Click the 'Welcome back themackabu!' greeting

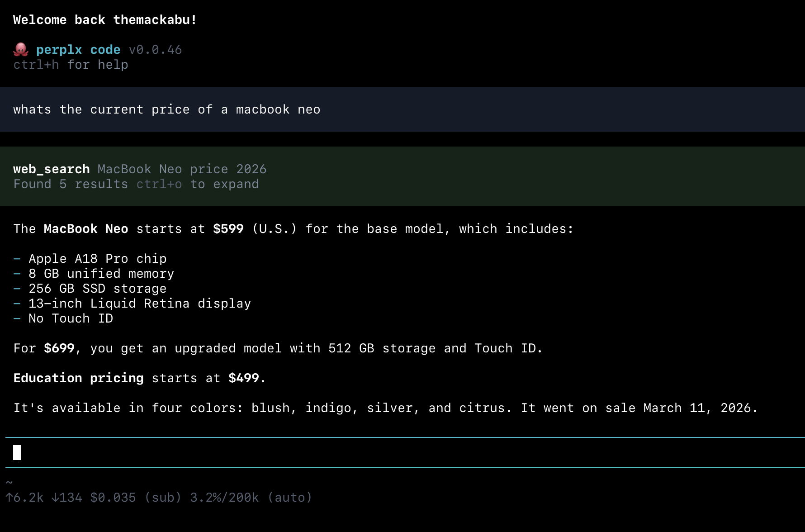pyautogui.click(x=105, y=20)
